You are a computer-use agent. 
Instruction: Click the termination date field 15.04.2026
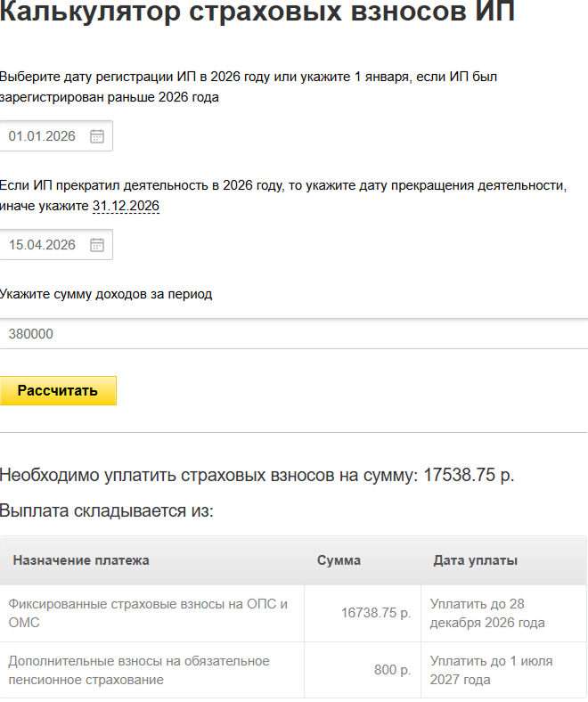[56, 245]
